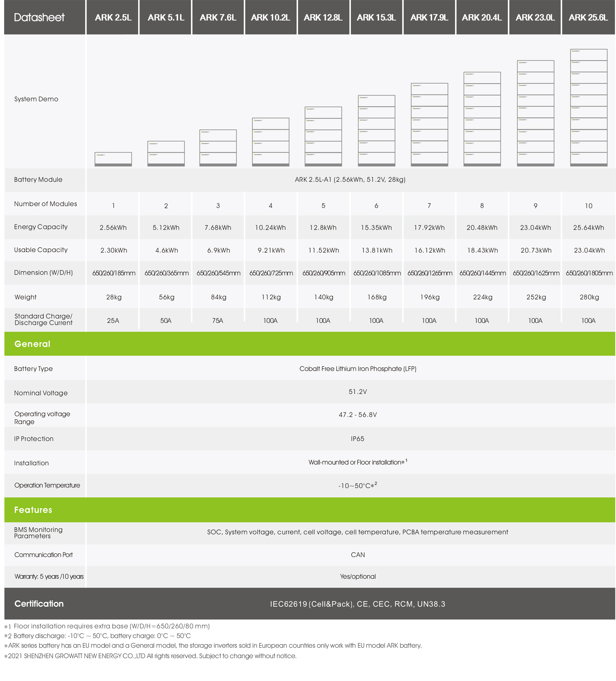Select the ARK 15.3L column header
Screen dimensions: 616x681
click(x=376, y=17)
